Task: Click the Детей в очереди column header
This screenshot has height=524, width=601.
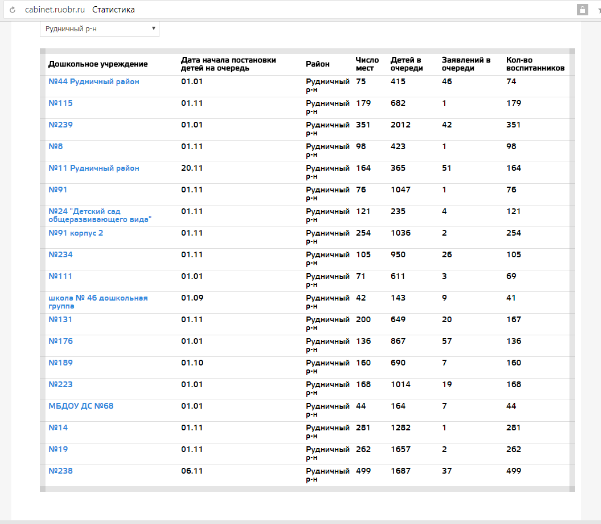Action: (x=406, y=64)
